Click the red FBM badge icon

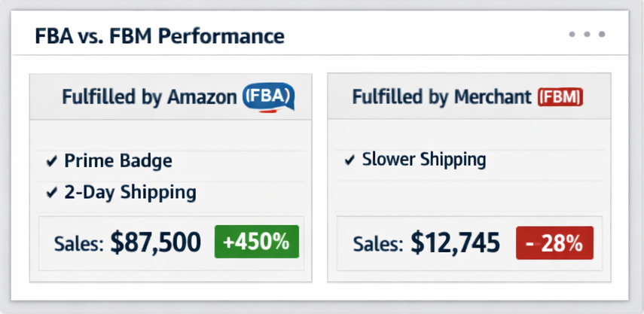coord(561,97)
